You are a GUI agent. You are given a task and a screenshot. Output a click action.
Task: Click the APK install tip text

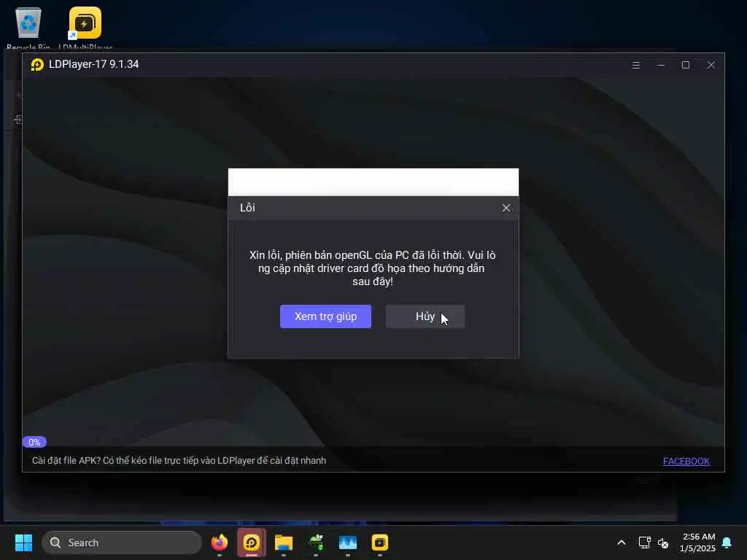pyautogui.click(x=179, y=461)
